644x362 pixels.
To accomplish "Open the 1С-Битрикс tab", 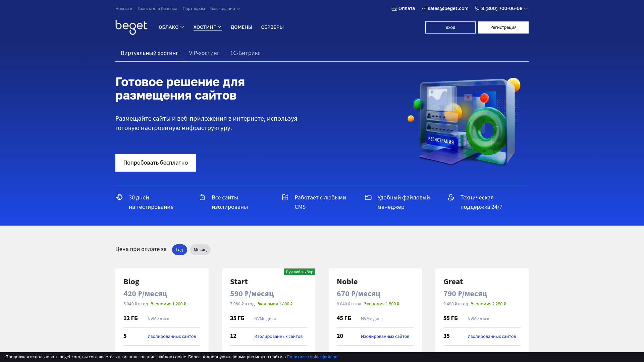I will click(245, 53).
